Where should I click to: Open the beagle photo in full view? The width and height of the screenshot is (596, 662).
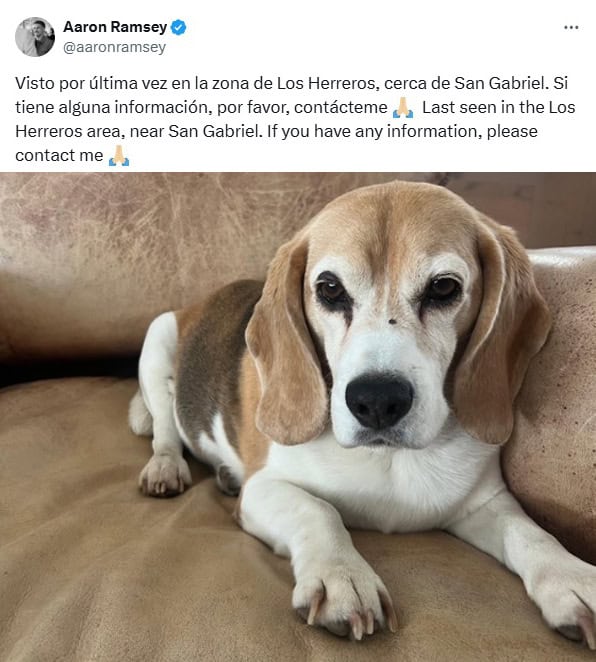tap(298, 417)
